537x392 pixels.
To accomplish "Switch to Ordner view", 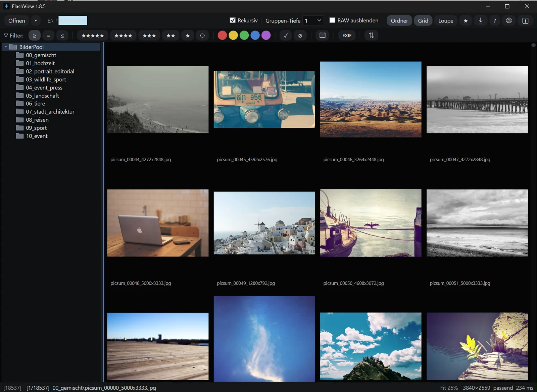I will [399, 20].
